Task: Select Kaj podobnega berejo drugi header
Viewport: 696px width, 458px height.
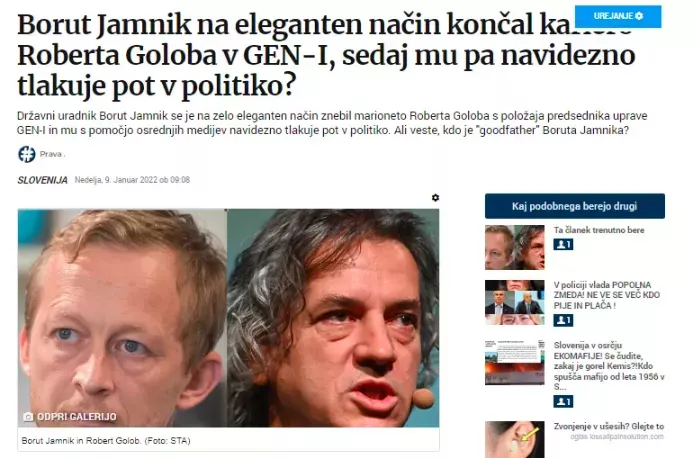Action: 574,206
